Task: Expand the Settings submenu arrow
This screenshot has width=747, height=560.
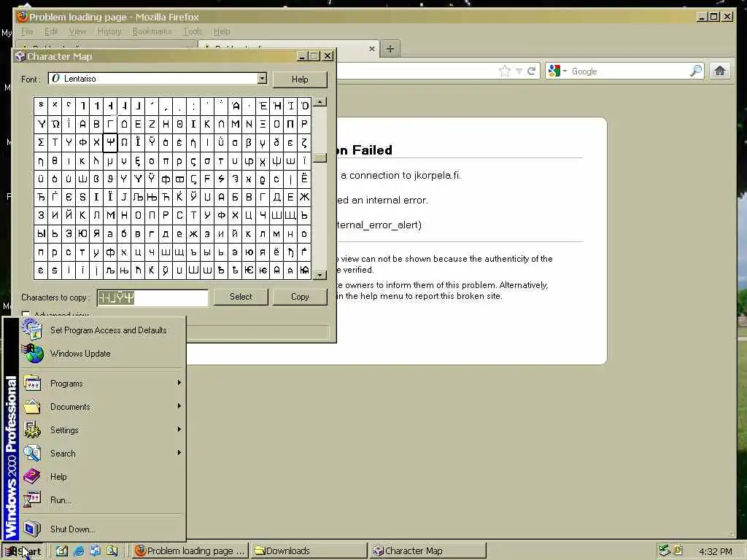Action: click(x=179, y=429)
